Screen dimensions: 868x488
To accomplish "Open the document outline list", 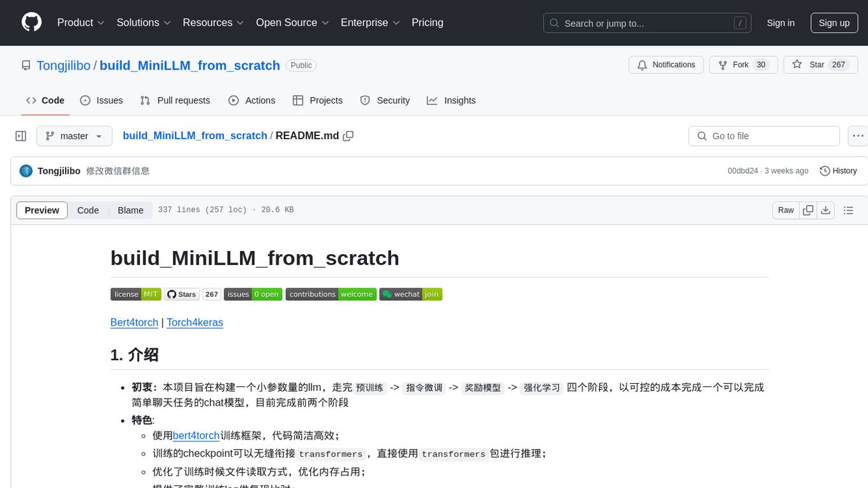I will (848, 210).
